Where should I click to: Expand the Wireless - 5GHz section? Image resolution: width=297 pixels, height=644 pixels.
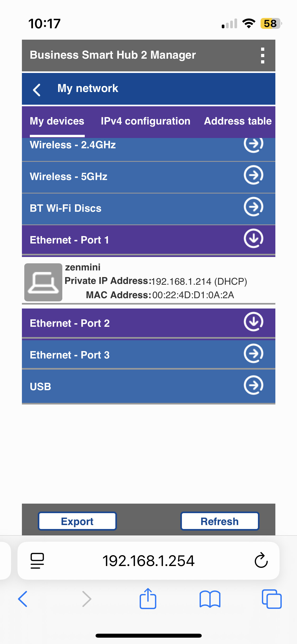pyautogui.click(x=149, y=177)
